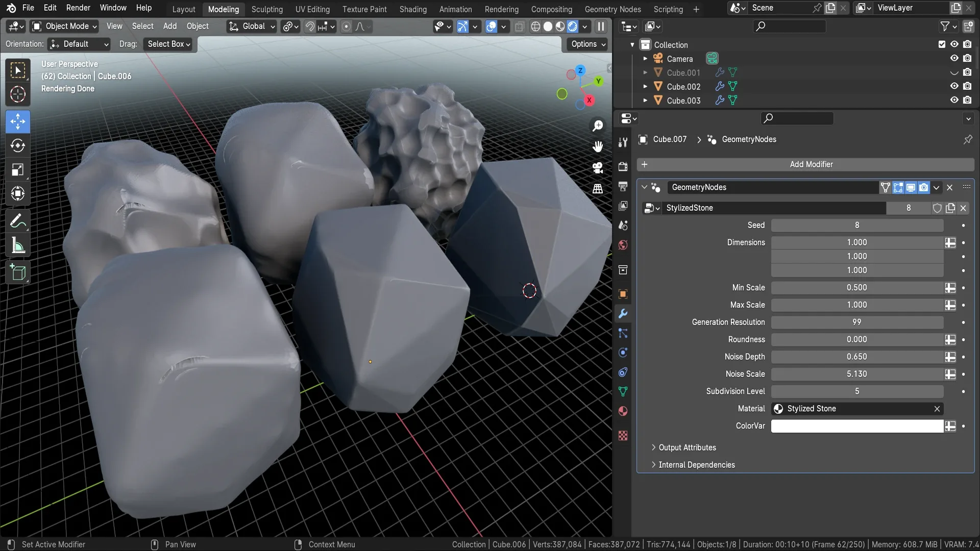This screenshot has height=551, width=980.
Task: Switch viewport to Solid shading mode
Action: (x=548, y=27)
